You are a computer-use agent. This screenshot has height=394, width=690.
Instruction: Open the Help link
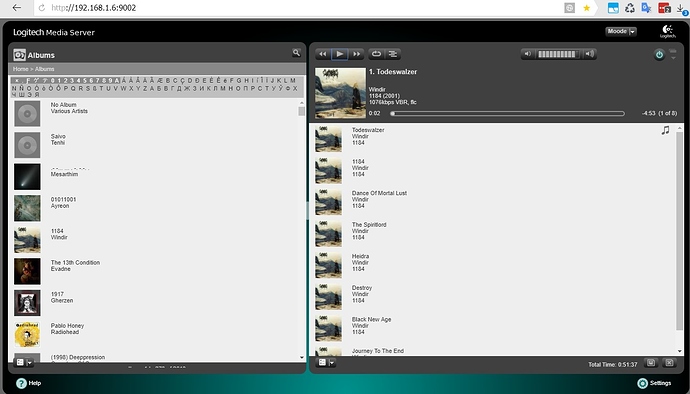[x=35, y=383]
